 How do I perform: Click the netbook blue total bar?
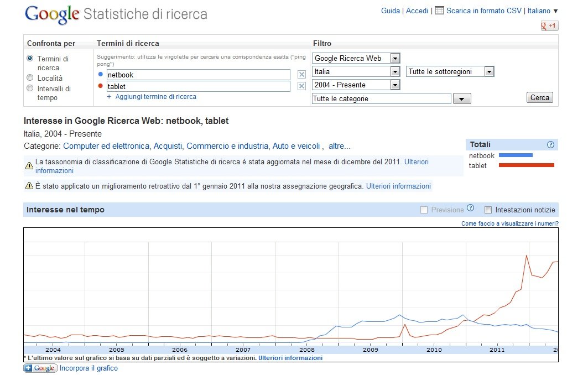pos(516,155)
